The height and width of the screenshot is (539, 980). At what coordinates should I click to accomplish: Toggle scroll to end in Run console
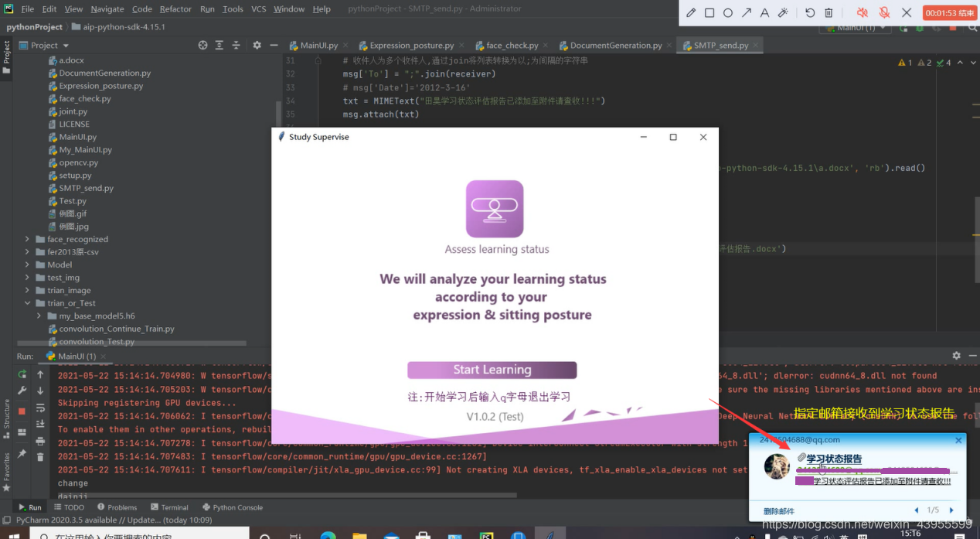tap(40, 425)
